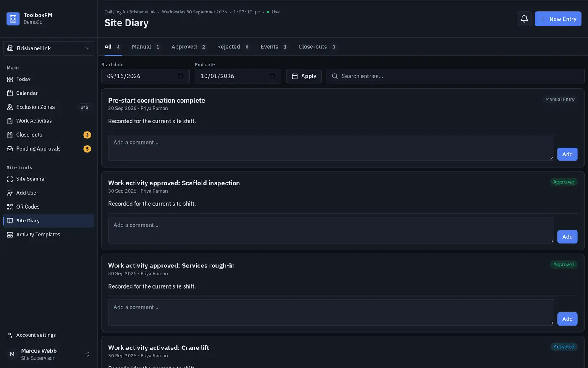
Task: Switch to the Manual tab
Action: pyautogui.click(x=146, y=47)
